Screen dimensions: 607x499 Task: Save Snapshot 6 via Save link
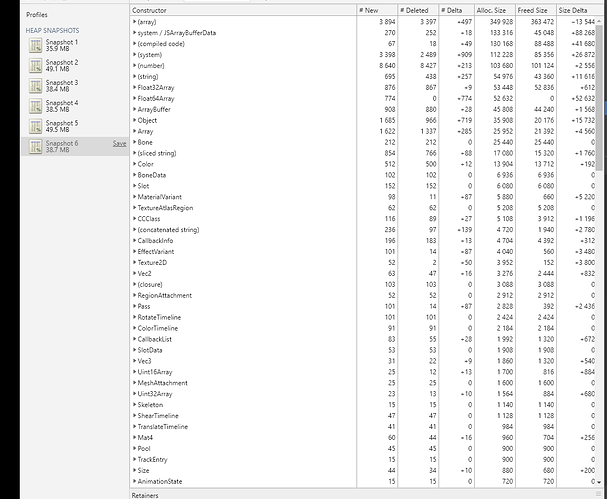119,144
